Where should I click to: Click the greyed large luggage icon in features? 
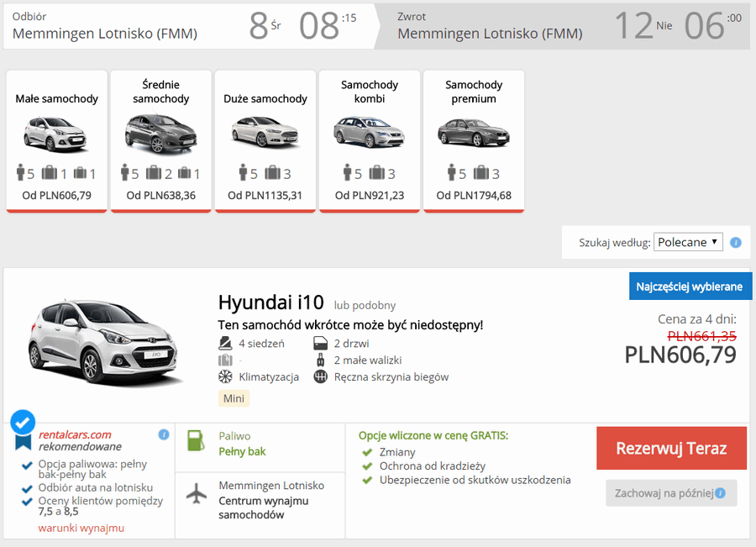click(225, 360)
